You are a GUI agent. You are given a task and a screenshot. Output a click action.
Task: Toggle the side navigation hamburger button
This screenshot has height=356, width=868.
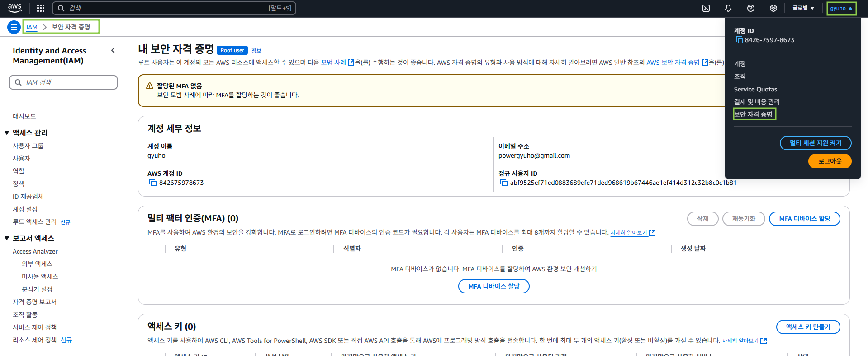click(x=14, y=27)
